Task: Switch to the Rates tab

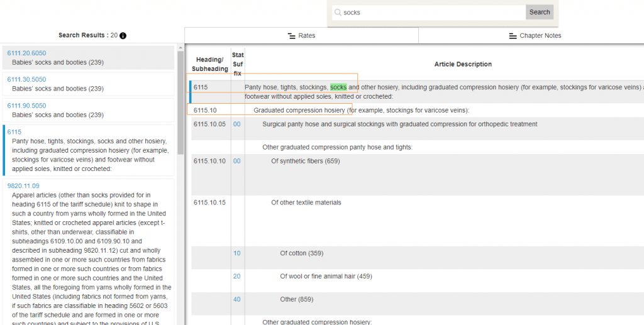Action: (301, 36)
